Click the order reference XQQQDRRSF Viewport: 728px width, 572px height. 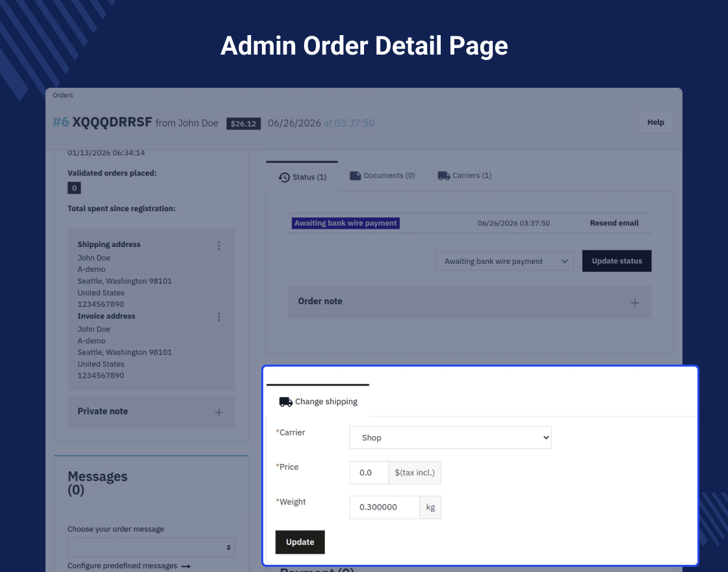(x=112, y=122)
